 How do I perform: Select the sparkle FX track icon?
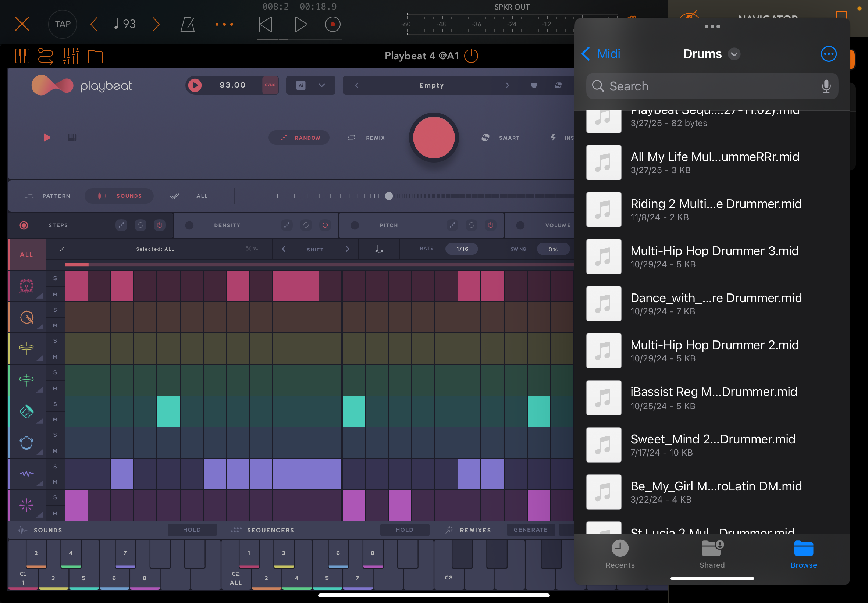(26, 505)
